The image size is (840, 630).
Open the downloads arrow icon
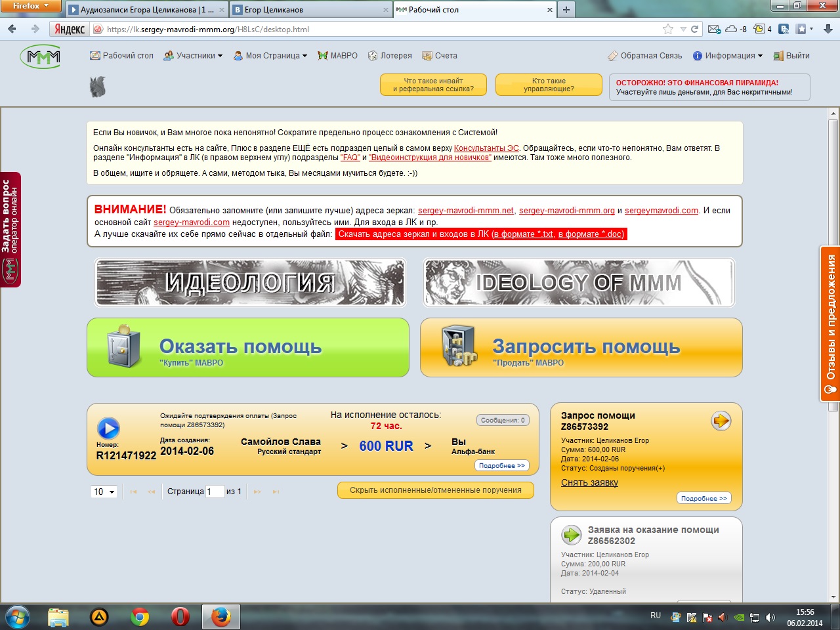tap(828, 29)
